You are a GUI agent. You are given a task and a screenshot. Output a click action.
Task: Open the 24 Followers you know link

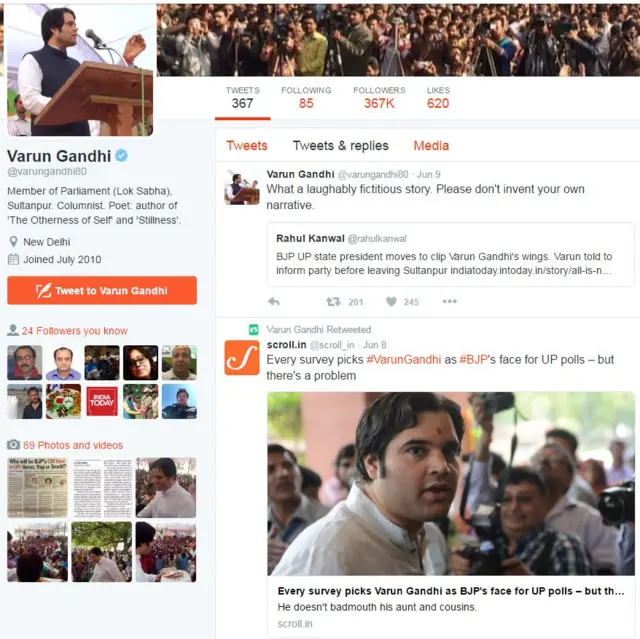(75, 331)
